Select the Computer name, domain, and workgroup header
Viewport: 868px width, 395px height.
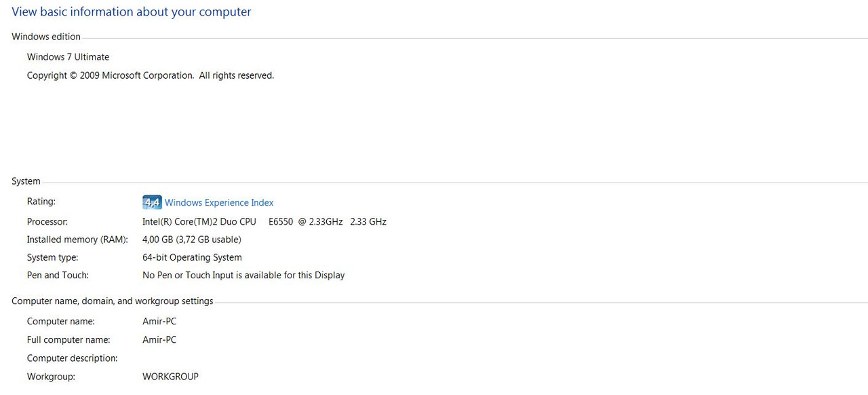point(113,301)
